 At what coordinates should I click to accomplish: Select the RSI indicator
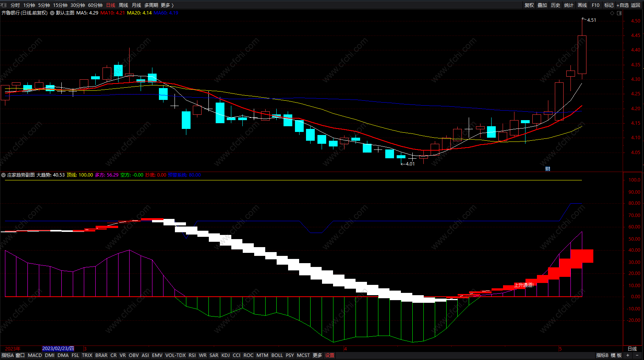pos(192,355)
